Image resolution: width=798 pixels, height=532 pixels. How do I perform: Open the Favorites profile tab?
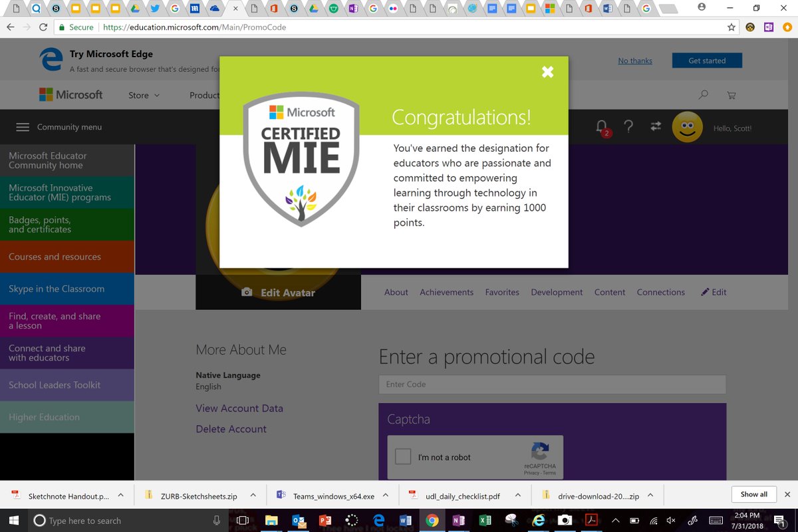point(502,292)
